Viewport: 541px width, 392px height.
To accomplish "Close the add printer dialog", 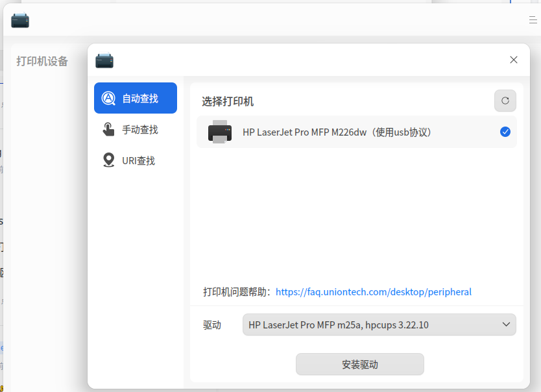I will tap(513, 60).
